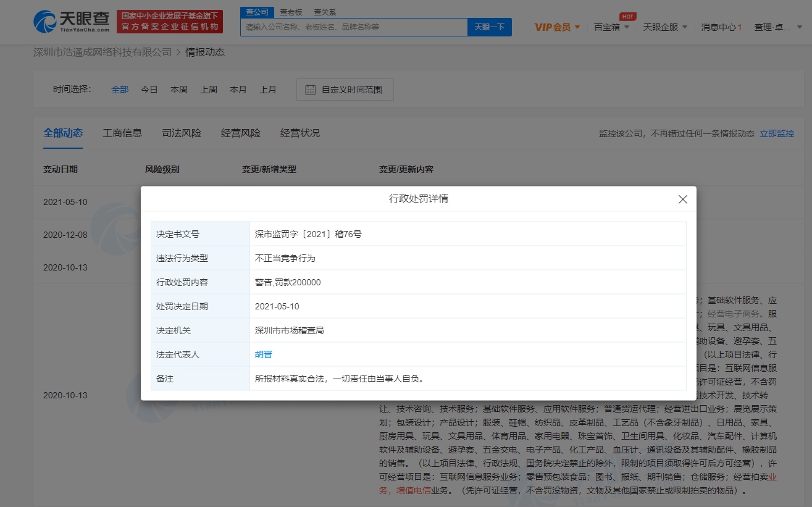Click penalty content 警告,罚款200000

[288, 282]
